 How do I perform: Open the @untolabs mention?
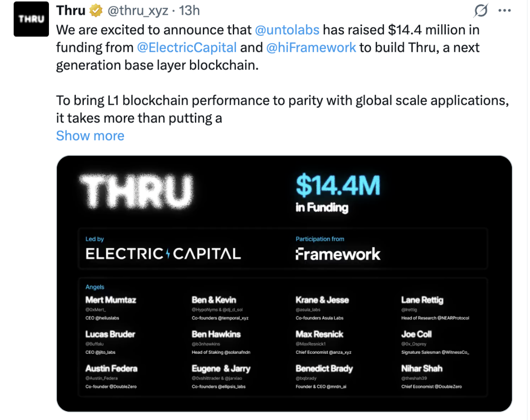pos(287,30)
